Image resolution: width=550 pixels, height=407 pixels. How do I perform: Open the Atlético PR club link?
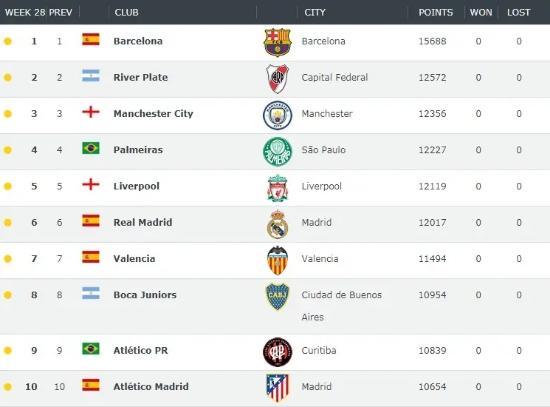point(141,351)
